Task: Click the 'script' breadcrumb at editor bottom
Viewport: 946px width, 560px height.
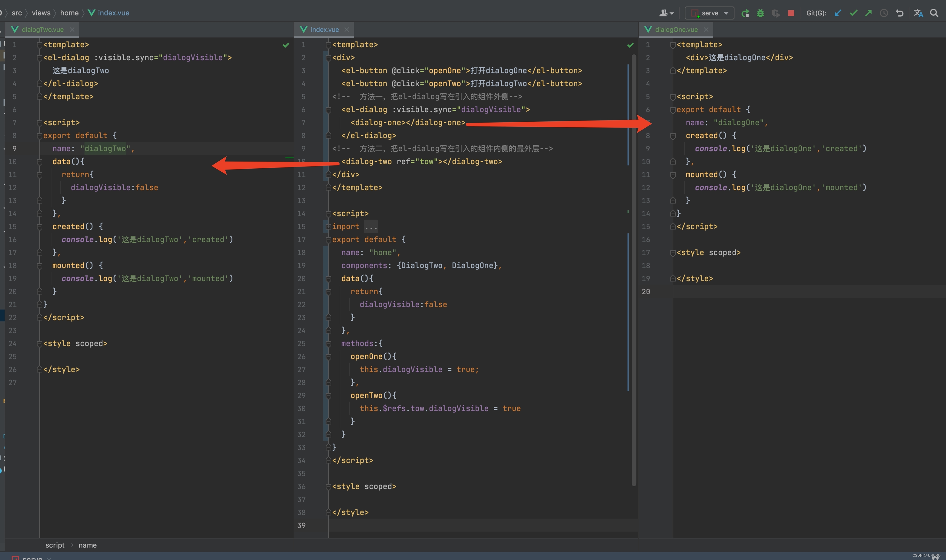Action: point(55,545)
